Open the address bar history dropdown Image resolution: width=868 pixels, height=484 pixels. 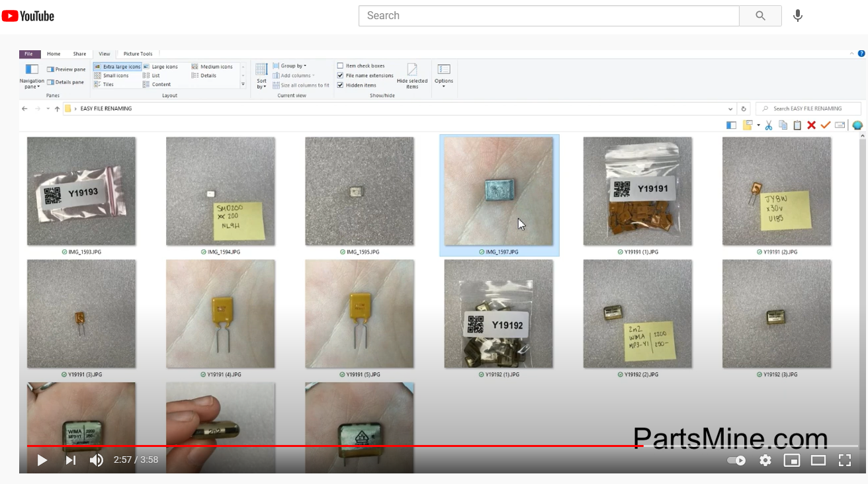tap(730, 108)
